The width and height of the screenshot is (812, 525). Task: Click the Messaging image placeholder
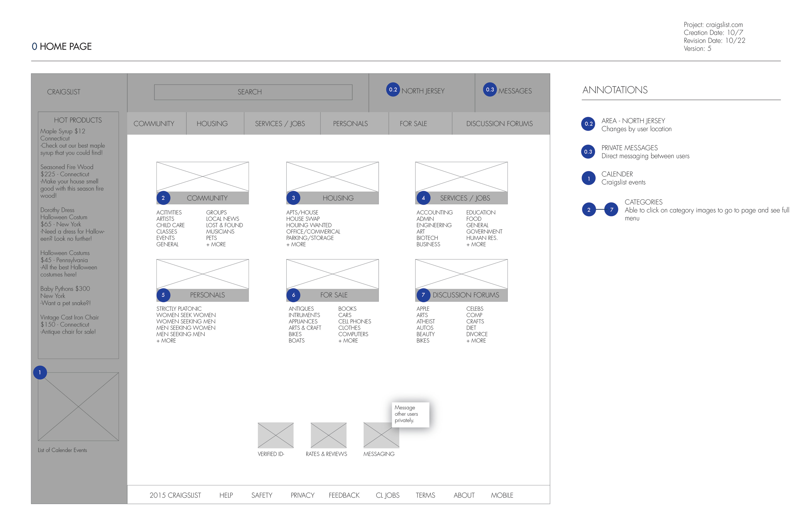381,435
